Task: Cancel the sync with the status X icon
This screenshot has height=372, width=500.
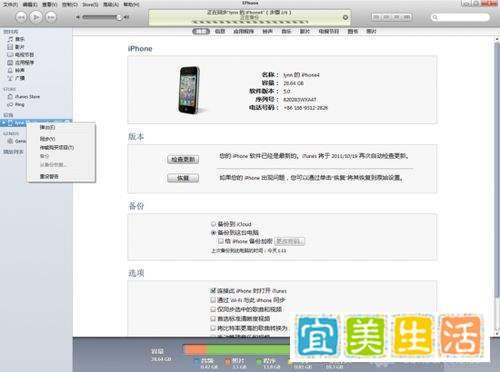Action: point(345,17)
